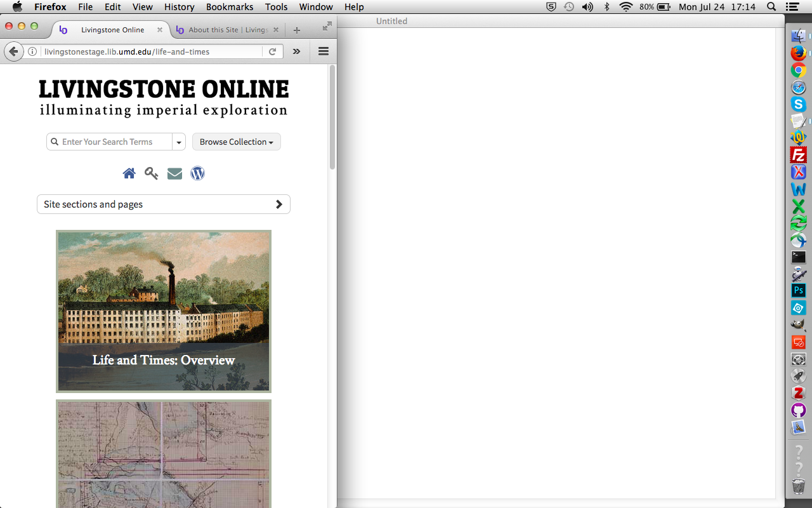Open the Bookmarks menu
Viewport: 812px width, 508px height.
[230, 7]
